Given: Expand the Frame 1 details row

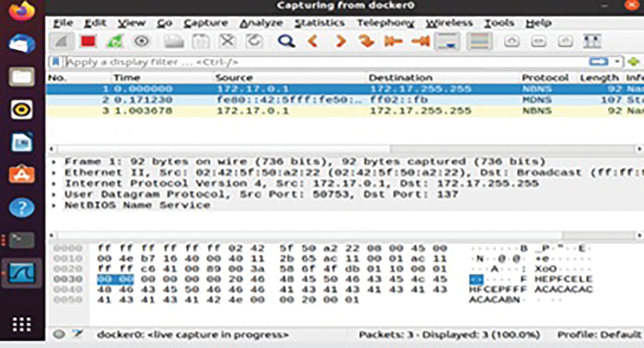Looking at the screenshot, I should pyautogui.click(x=54, y=162).
